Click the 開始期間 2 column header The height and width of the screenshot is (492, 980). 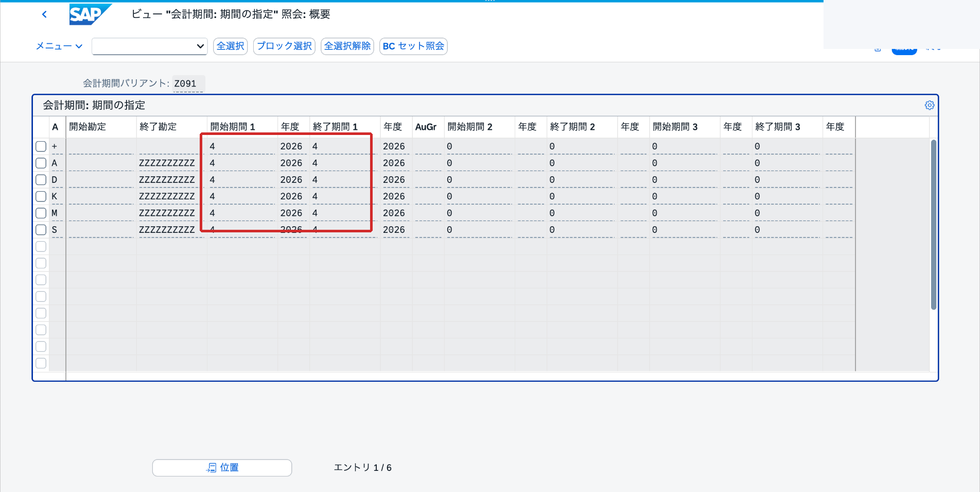pos(479,127)
